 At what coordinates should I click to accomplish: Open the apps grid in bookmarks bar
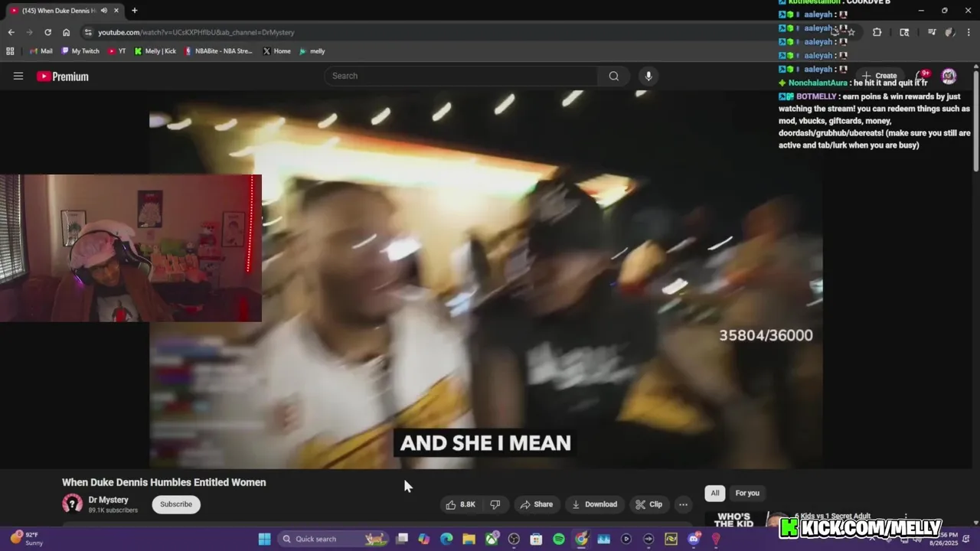point(10,51)
